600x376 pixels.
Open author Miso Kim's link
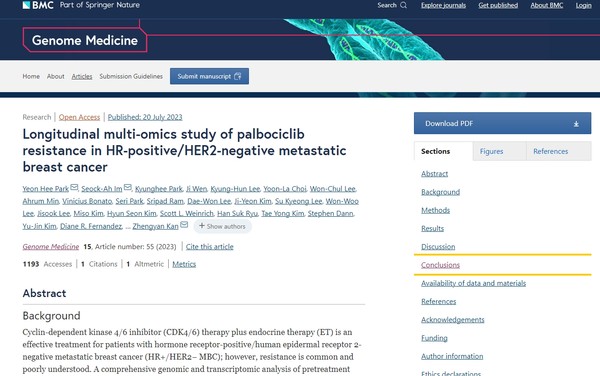tap(88, 214)
